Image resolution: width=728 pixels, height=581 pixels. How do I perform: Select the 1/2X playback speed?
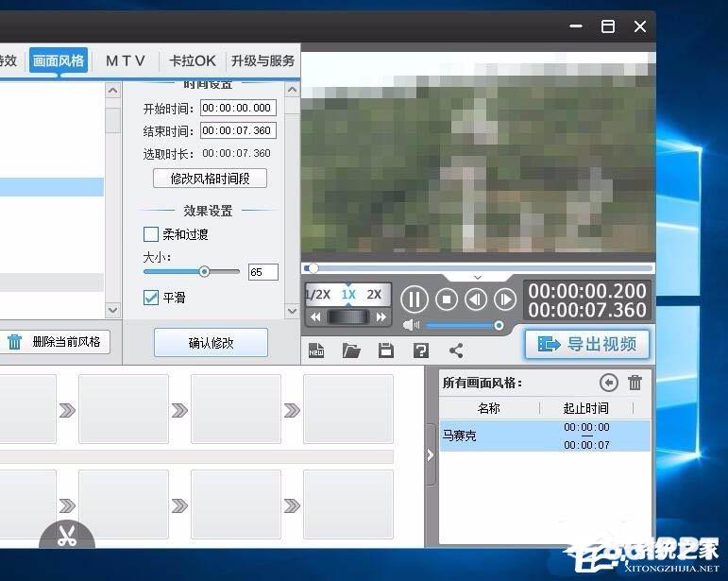(317, 295)
